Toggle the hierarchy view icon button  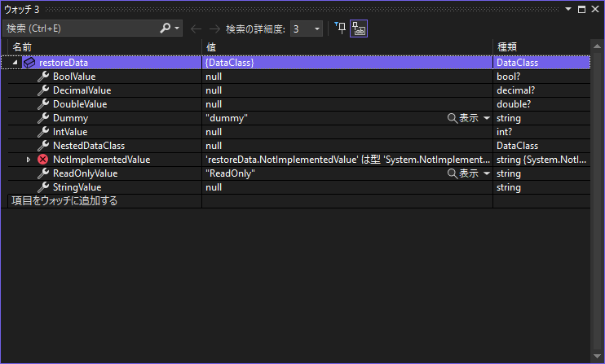point(359,29)
